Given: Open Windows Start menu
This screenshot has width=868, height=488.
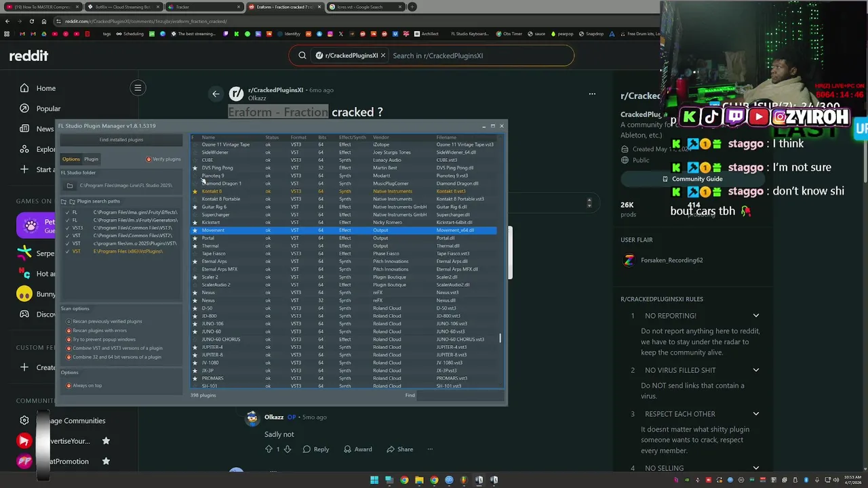Looking at the screenshot, I should (x=374, y=480).
